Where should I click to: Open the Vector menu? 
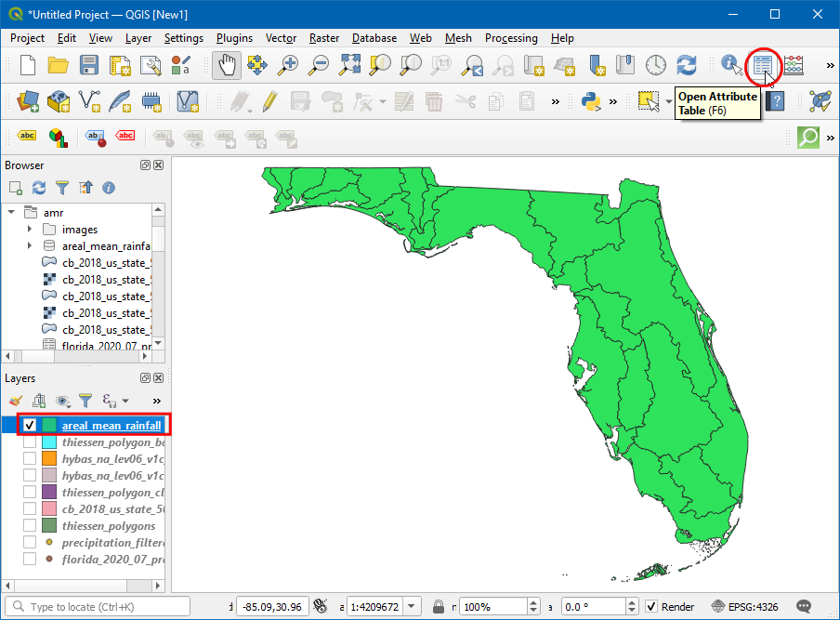tap(281, 38)
